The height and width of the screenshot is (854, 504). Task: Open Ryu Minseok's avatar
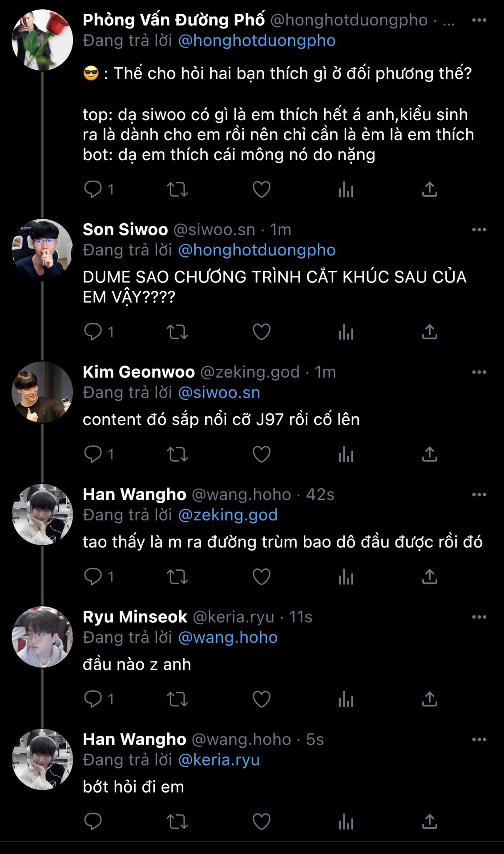pyautogui.click(x=42, y=636)
